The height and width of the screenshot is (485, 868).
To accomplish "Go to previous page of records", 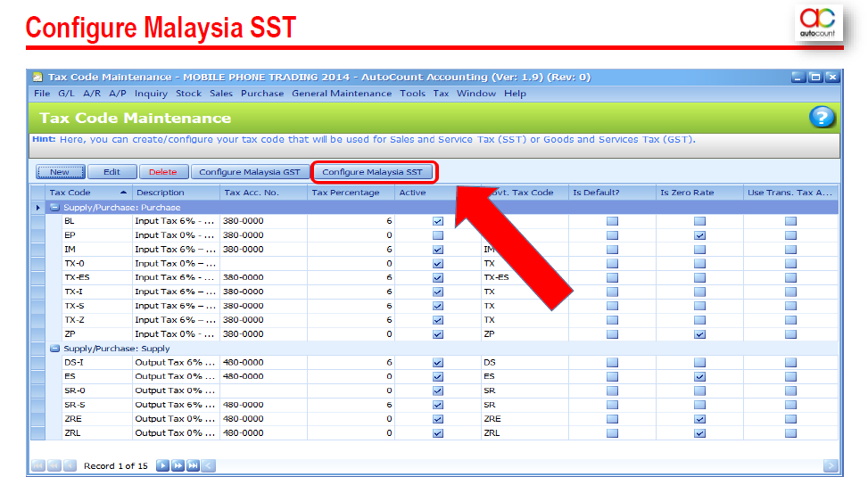I will [54, 465].
